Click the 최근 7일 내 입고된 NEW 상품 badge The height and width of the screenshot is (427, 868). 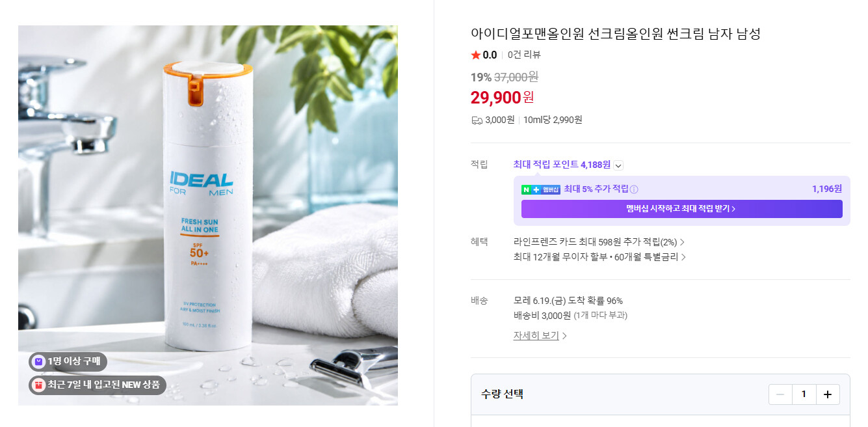pos(98,385)
